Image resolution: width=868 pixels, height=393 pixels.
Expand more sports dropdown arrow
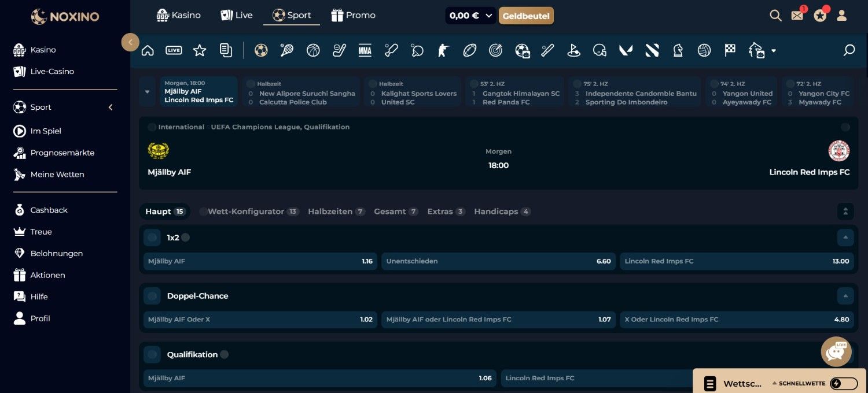(x=773, y=51)
